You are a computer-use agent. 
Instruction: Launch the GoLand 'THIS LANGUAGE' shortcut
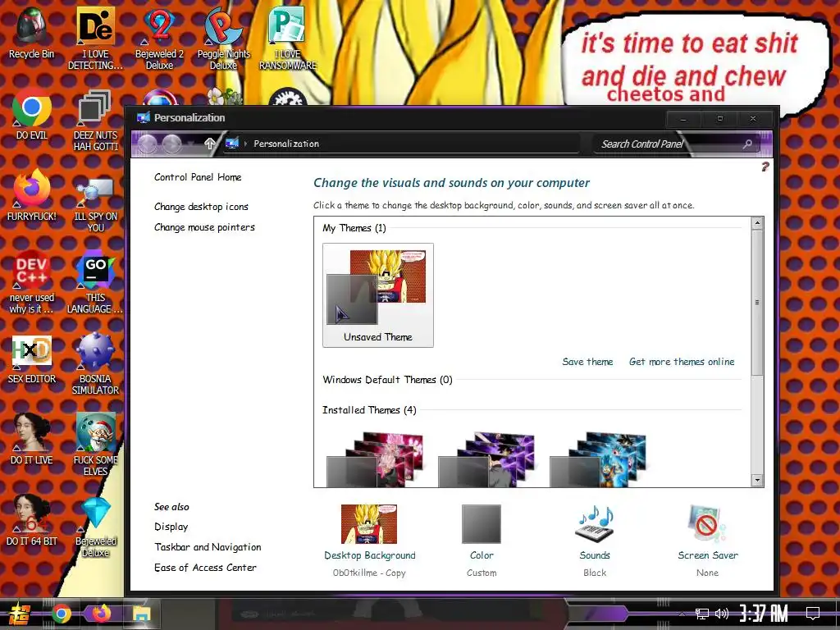point(95,282)
